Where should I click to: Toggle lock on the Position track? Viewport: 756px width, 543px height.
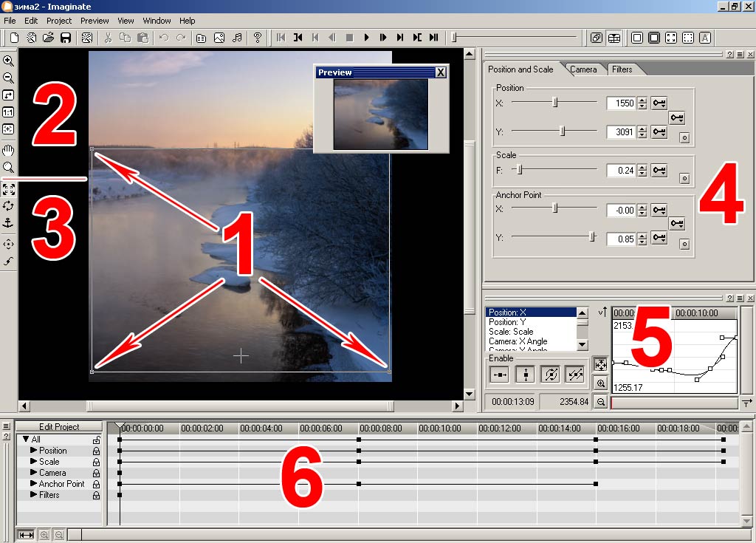(x=96, y=451)
